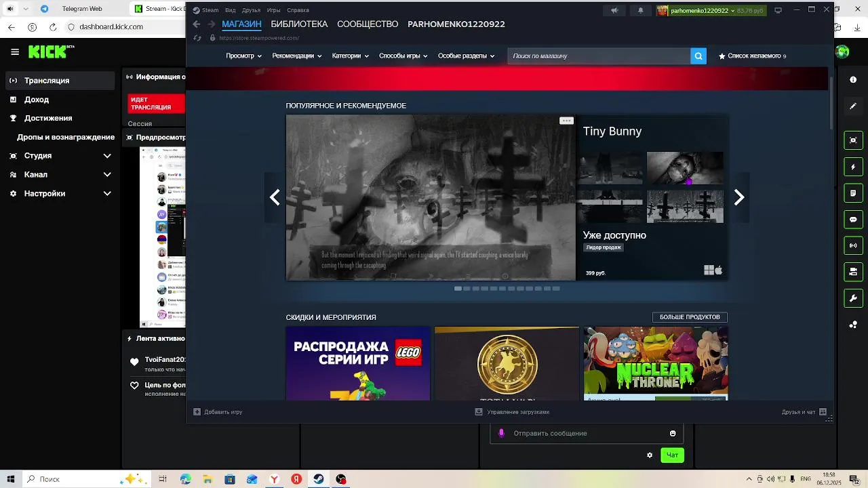Click the Steam store search magnifier button
Image resolution: width=868 pixels, height=488 pixels.
(x=698, y=56)
